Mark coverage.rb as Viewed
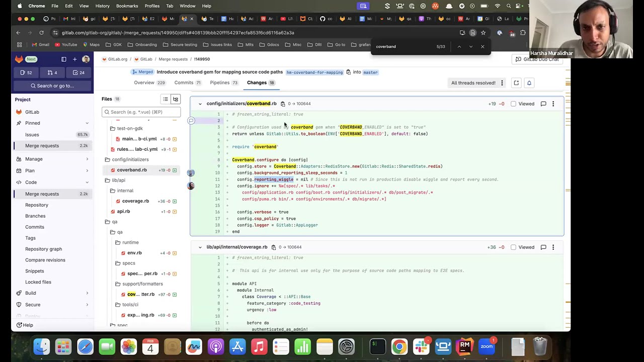Viewport: 644px width, 362px height. [x=513, y=247]
